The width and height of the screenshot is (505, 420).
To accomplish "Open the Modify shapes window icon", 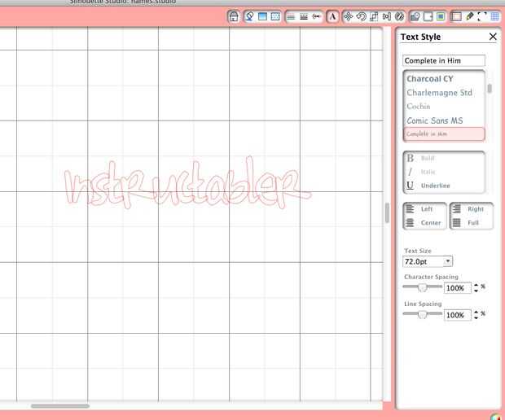I will (415, 16).
